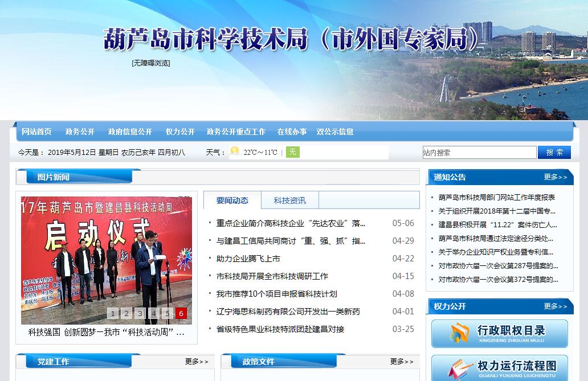The width and height of the screenshot is (588, 381).
Task: Open news 市科技局开展全市科技调研工作
Action: [272, 276]
